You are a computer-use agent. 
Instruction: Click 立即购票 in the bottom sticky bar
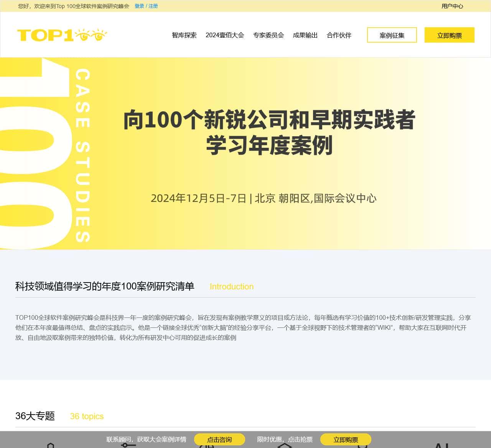[x=346, y=440]
